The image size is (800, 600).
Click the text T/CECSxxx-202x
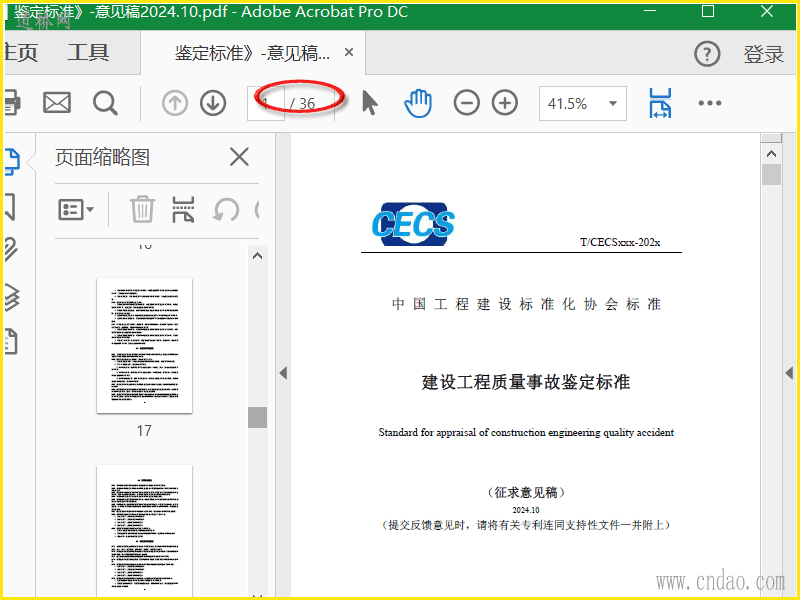620,242
